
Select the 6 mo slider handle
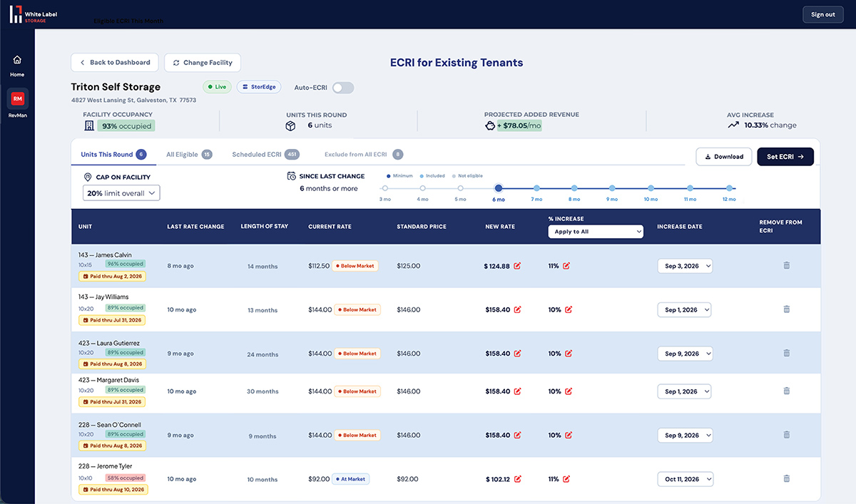click(499, 188)
